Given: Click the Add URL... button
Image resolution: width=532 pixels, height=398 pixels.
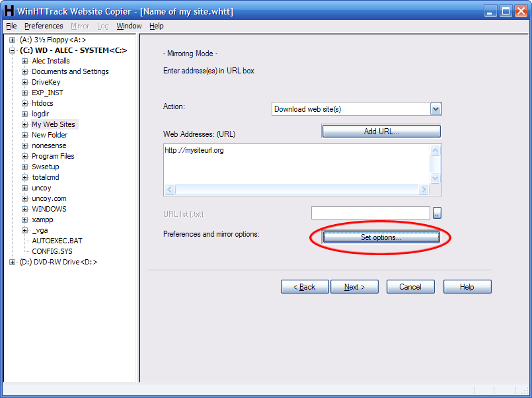Looking at the screenshot, I should point(381,132).
